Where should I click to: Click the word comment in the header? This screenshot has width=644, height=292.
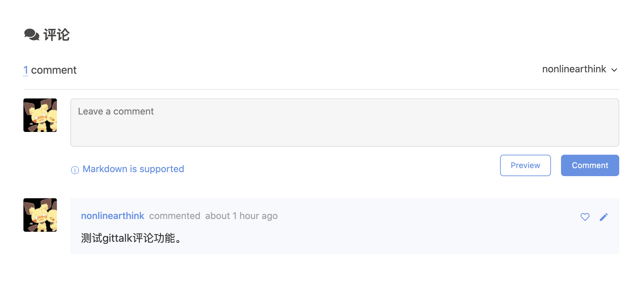[x=54, y=70]
